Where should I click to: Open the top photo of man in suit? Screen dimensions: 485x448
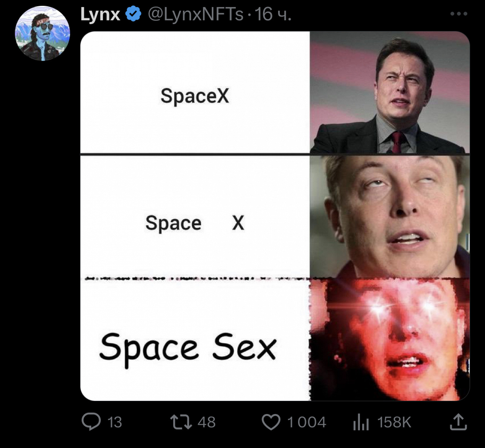[x=390, y=92]
